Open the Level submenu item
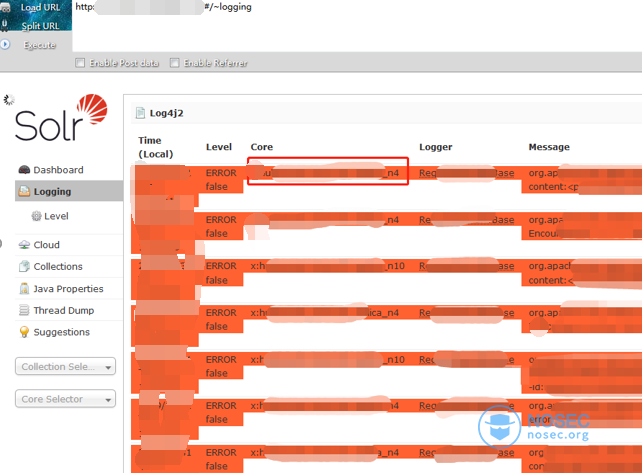This screenshot has width=642, height=473. click(56, 216)
